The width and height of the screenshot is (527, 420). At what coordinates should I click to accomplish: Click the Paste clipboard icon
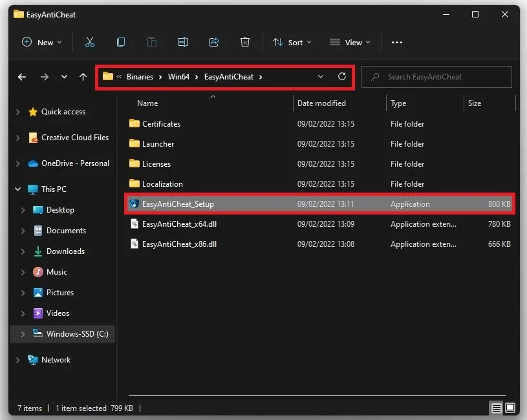click(x=151, y=42)
